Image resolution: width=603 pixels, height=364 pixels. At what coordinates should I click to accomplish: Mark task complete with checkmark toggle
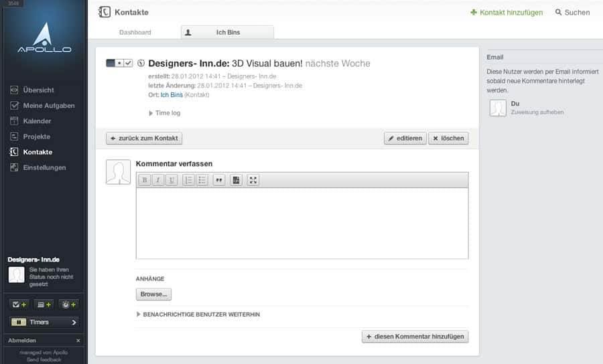pos(128,63)
